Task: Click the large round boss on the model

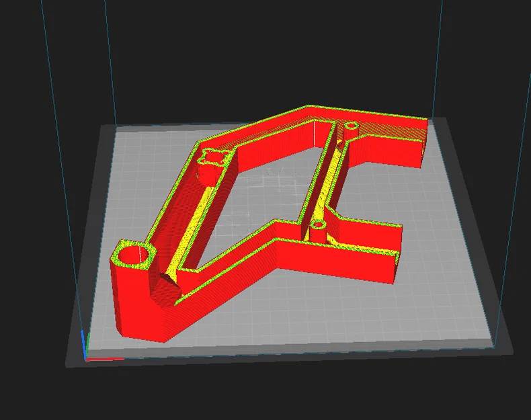Action: point(134,255)
